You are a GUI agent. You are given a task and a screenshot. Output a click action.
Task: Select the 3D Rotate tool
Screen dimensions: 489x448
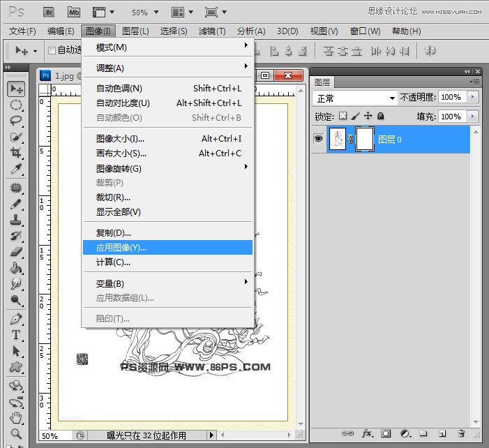pos(16,386)
